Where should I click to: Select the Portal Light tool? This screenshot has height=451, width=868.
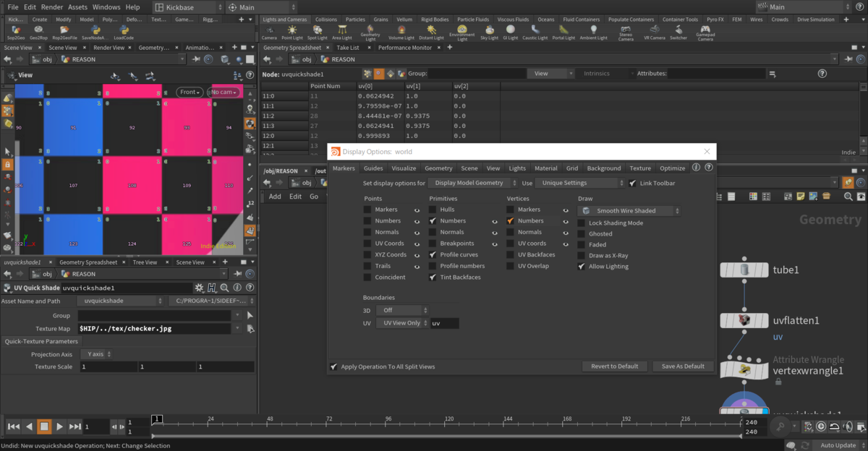(x=563, y=32)
